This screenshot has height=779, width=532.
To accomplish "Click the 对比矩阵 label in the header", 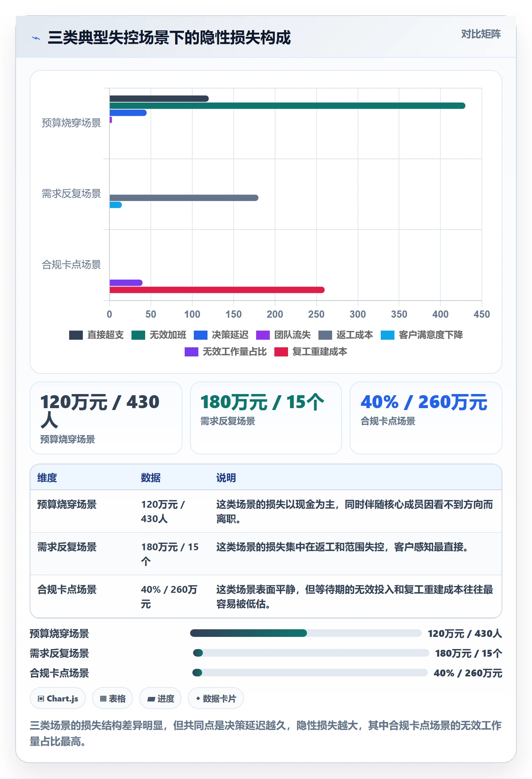I will (x=481, y=34).
